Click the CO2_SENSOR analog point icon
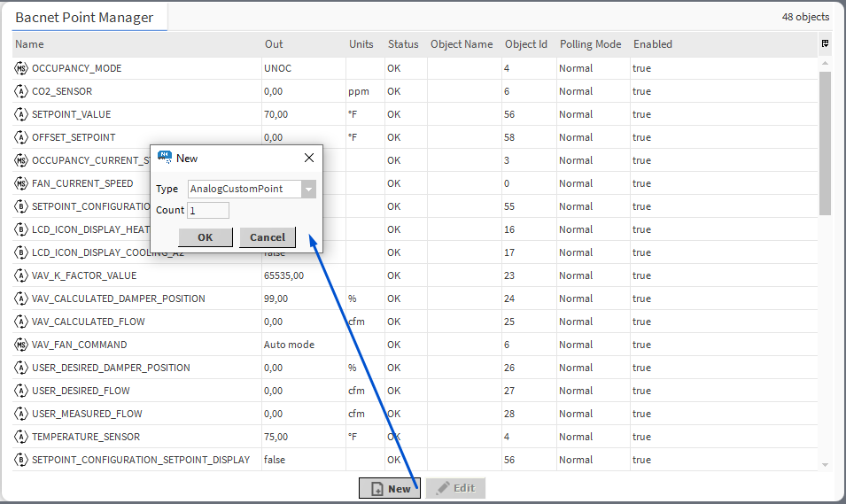The width and height of the screenshot is (846, 504). point(21,91)
